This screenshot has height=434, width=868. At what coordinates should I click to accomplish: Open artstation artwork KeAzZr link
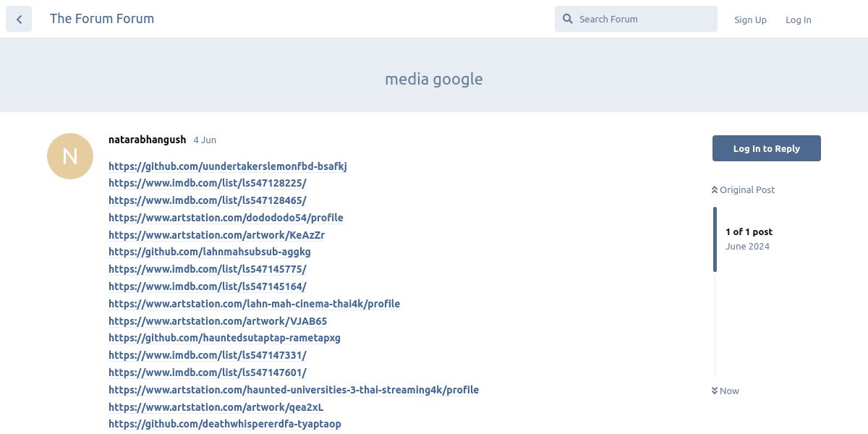tap(216, 235)
